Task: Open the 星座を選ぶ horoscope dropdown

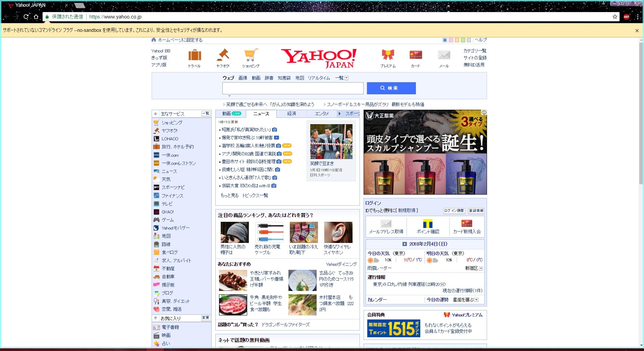Action: click(x=477, y=300)
